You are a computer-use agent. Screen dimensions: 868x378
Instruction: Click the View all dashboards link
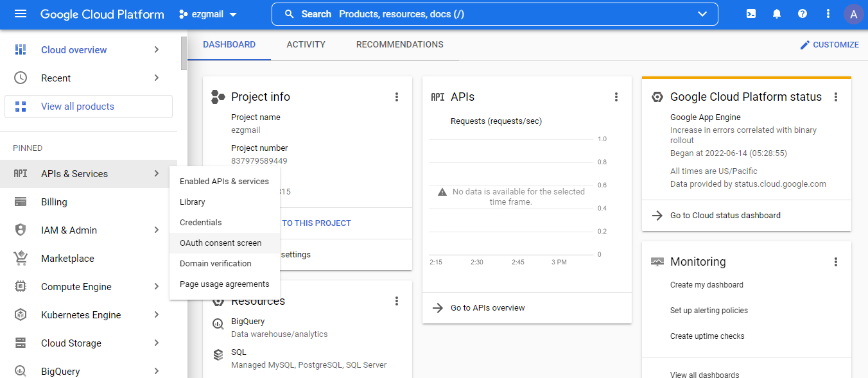704,375
